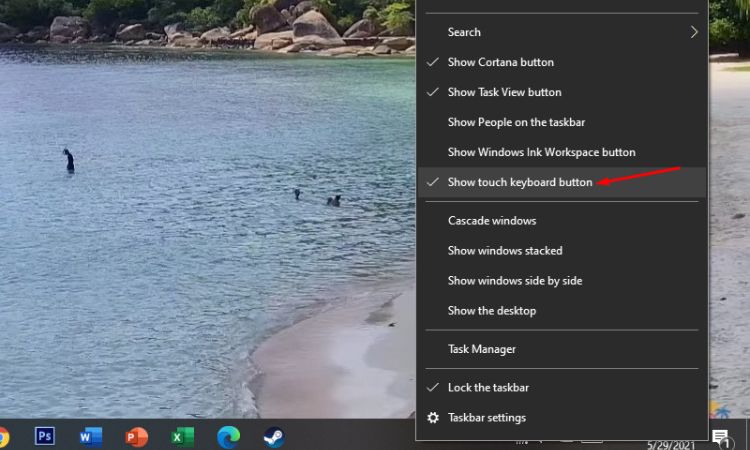Open PowerPoint taskbar icon

pos(137,436)
